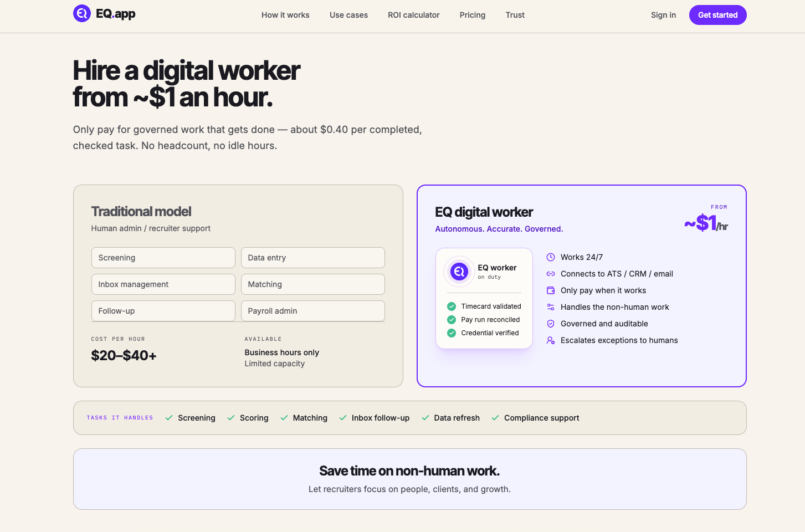Screen dimensions: 805x532
Task: Navigate to the Trust page
Action: point(515,15)
